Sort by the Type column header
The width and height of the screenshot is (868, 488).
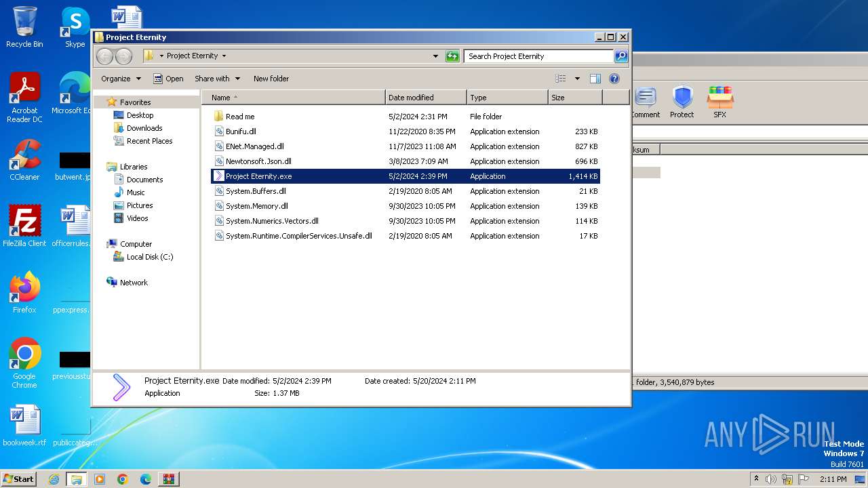(x=507, y=98)
